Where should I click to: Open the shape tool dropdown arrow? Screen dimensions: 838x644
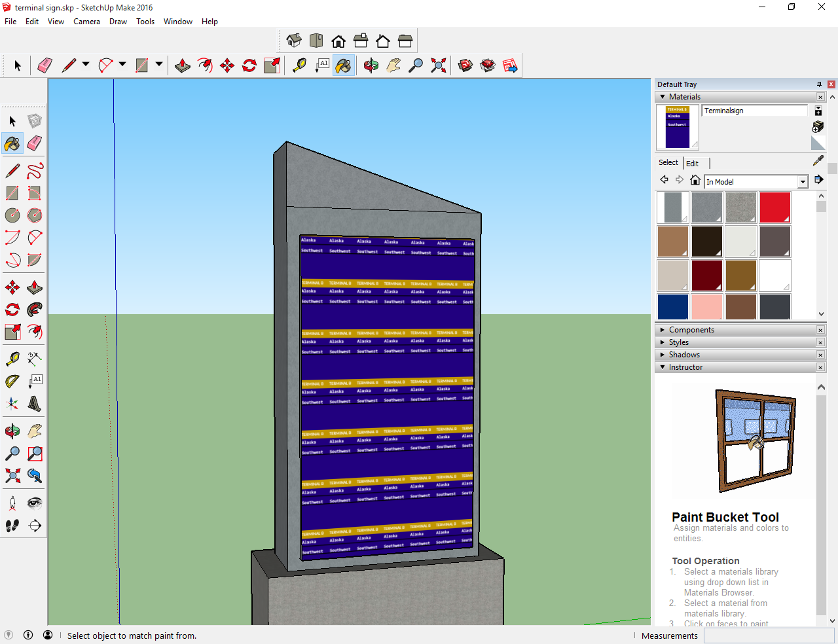(159, 64)
